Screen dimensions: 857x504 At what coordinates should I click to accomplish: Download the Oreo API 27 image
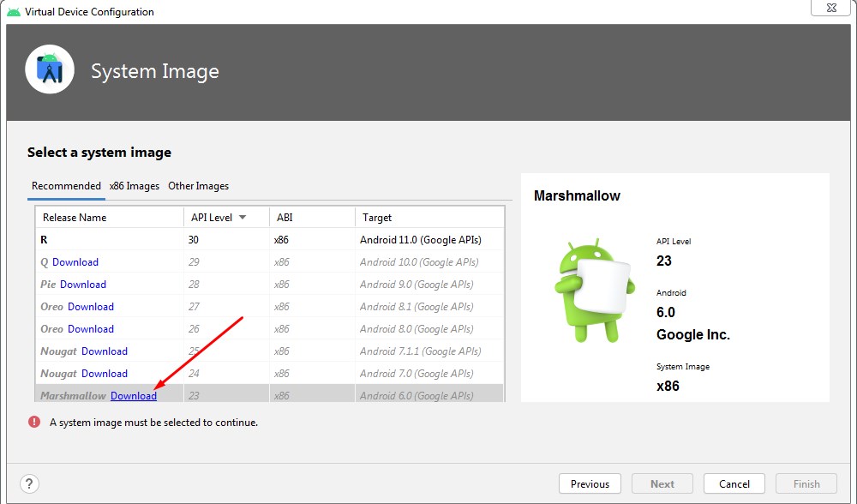(x=91, y=307)
